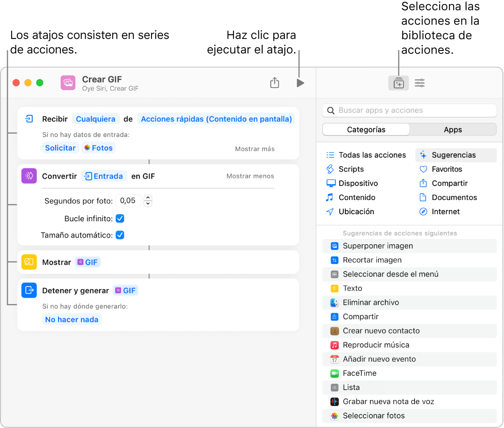This screenshot has height=428, width=504.
Task: Expand Mostrar más in the Recibir action
Action: click(255, 149)
